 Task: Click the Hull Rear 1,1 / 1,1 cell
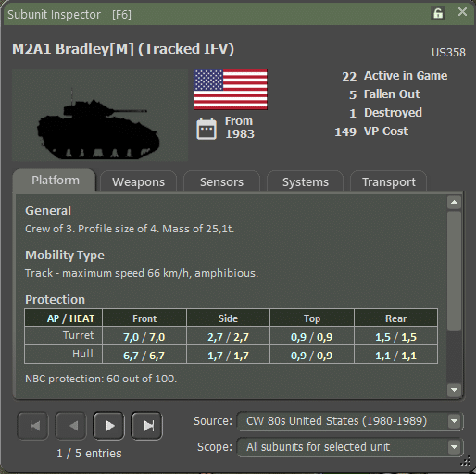[x=395, y=355]
